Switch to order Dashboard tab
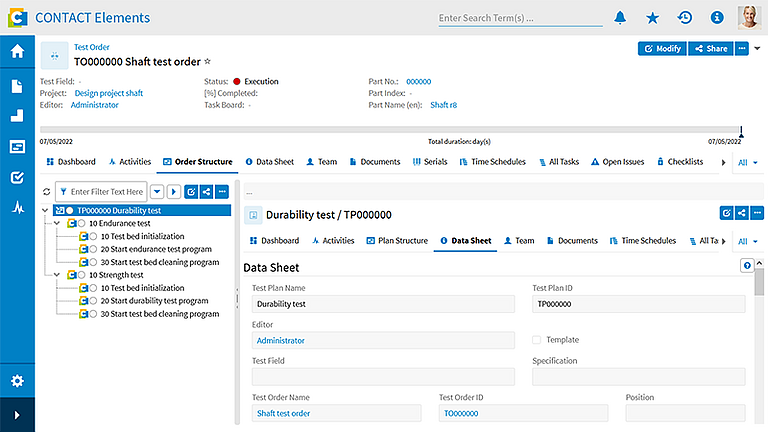Image resolution: width=768 pixels, height=432 pixels. pyautogui.click(x=71, y=162)
